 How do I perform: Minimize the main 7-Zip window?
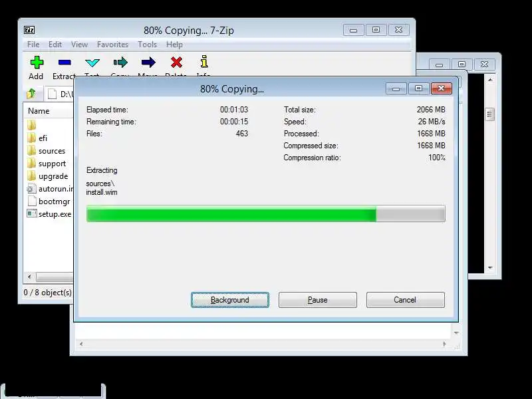pos(354,30)
